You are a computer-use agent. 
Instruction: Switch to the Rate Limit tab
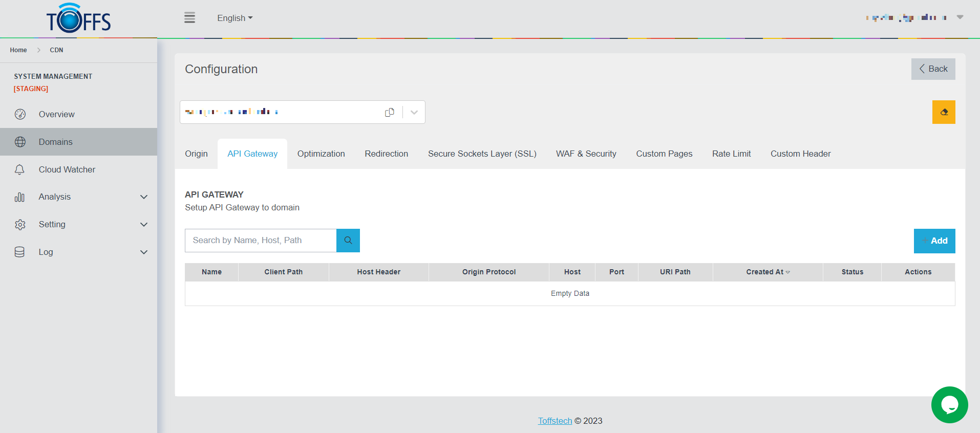pyautogui.click(x=731, y=154)
